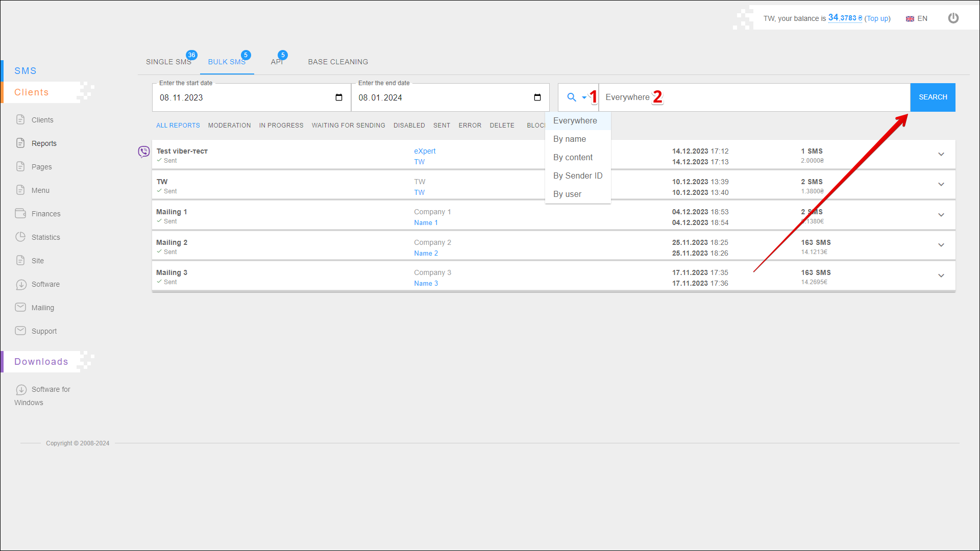Open the end date calendar picker
The width and height of the screenshot is (980, 551).
[537, 97]
